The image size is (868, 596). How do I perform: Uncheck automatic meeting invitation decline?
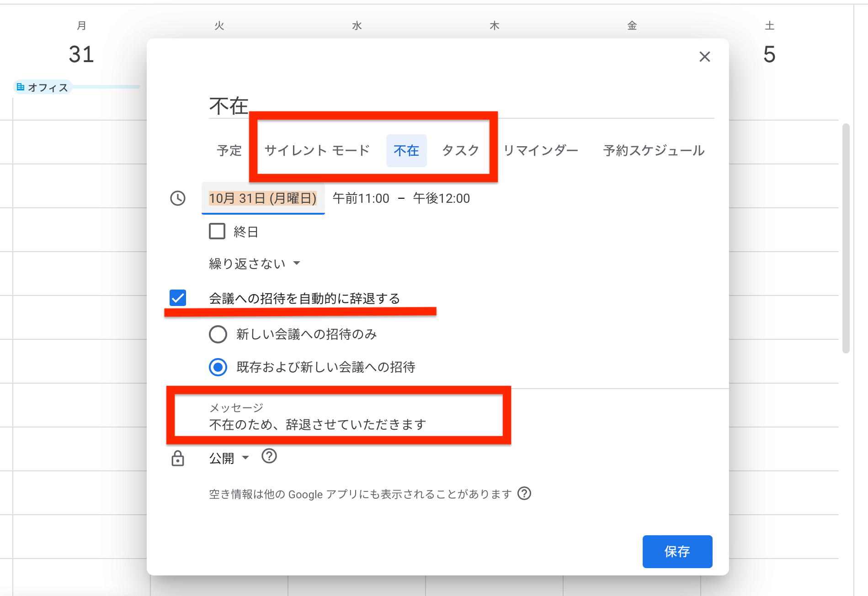pos(177,298)
